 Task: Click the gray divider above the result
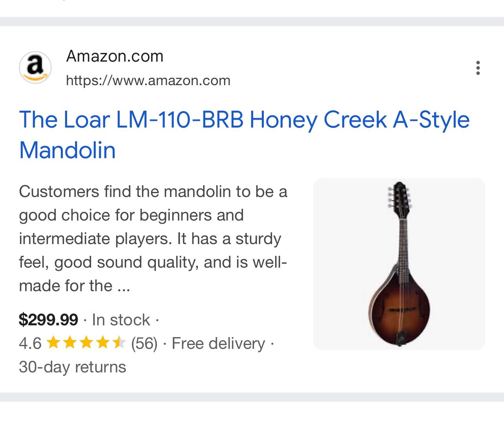click(252, 22)
